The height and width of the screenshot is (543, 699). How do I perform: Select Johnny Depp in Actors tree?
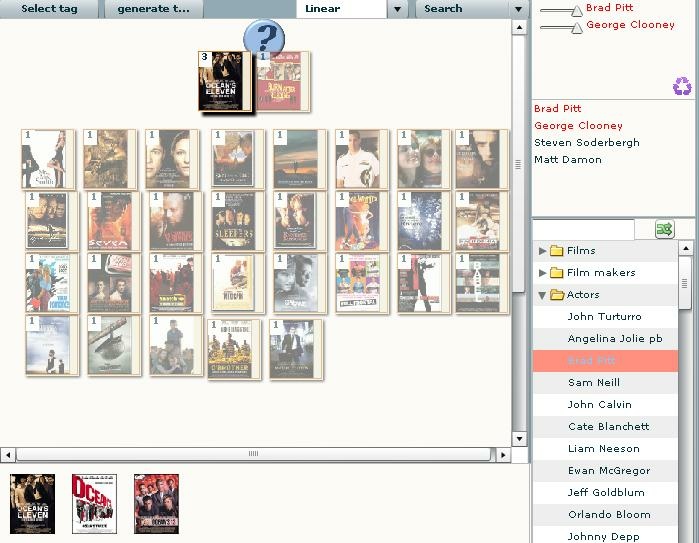(605, 535)
